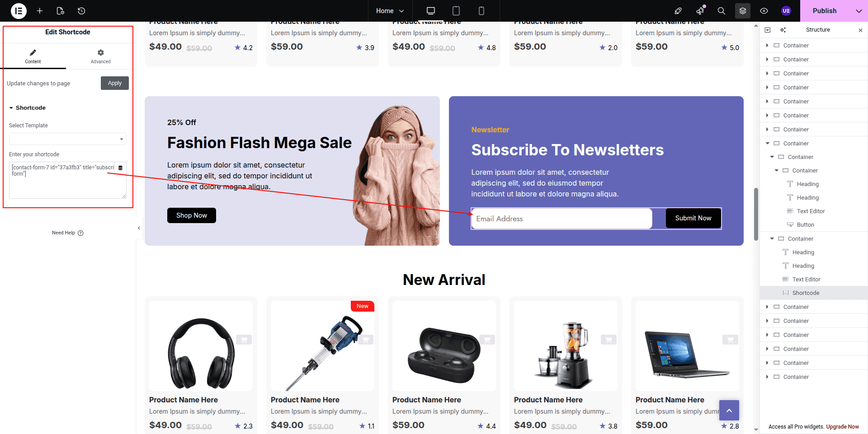This screenshot has width=868, height=434.
Task: Preview changes with the eye icon
Action: (x=764, y=11)
